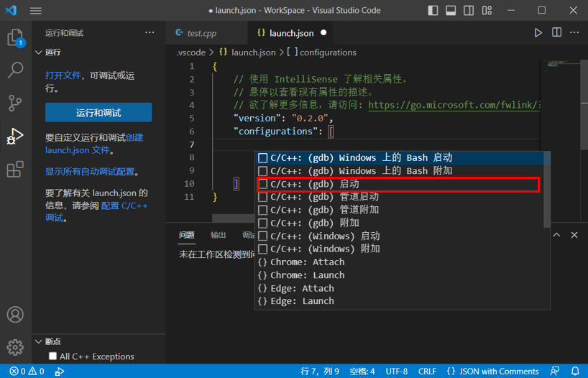Click 创建 launch.json 文件 link

pos(94,144)
